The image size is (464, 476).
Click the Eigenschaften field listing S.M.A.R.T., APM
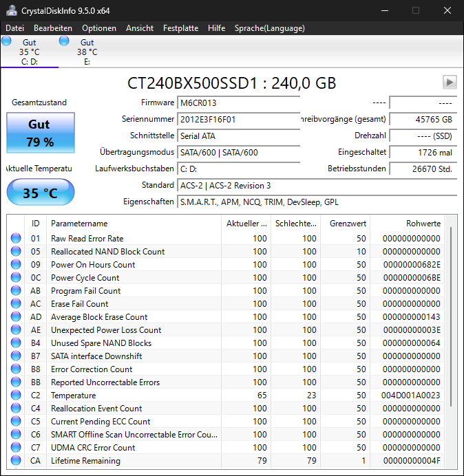pos(317,202)
